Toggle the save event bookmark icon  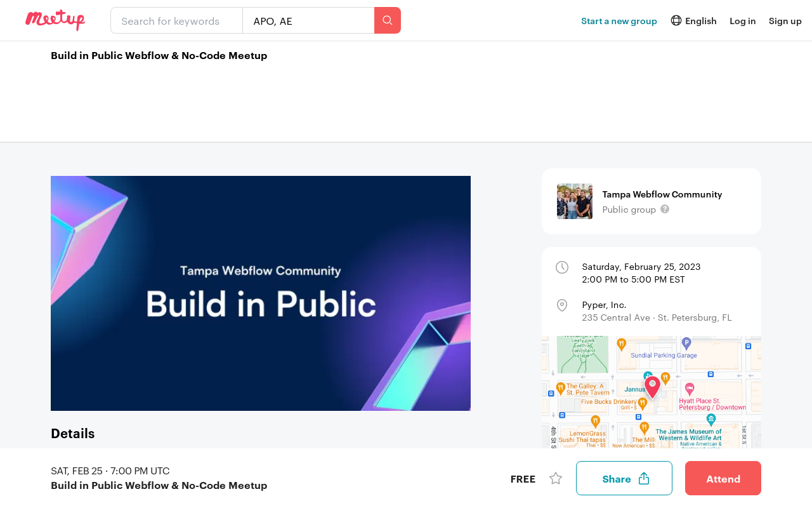pos(555,478)
